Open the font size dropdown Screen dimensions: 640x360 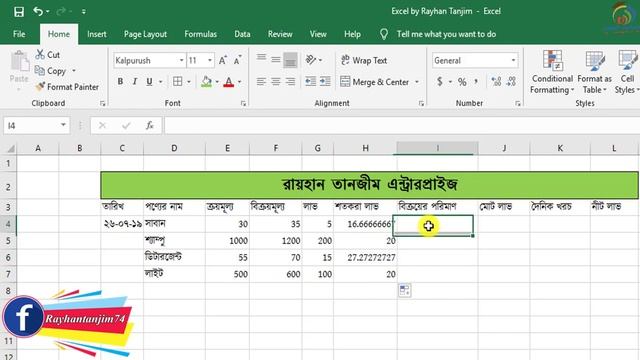[x=210, y=60]
